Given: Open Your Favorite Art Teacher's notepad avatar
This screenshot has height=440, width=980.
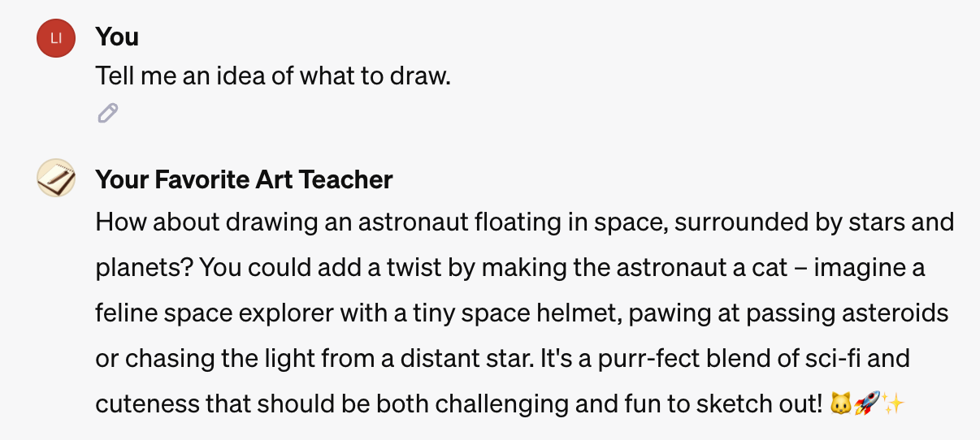Looking at the screenshot, I should click(56, 179).
